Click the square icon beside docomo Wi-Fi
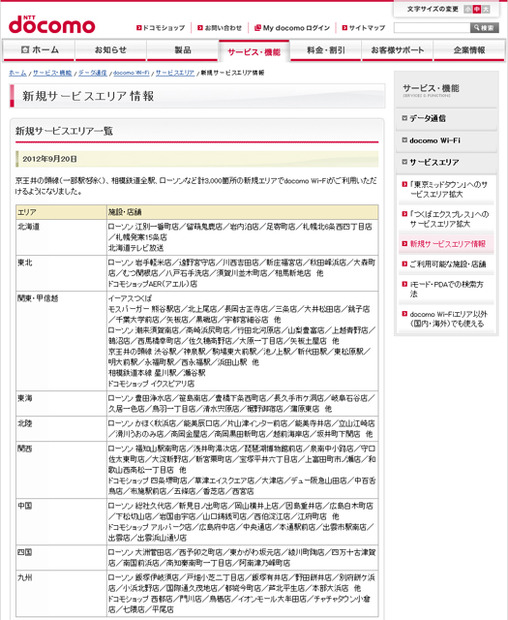508x620 pixels. [x=404, y=140]
